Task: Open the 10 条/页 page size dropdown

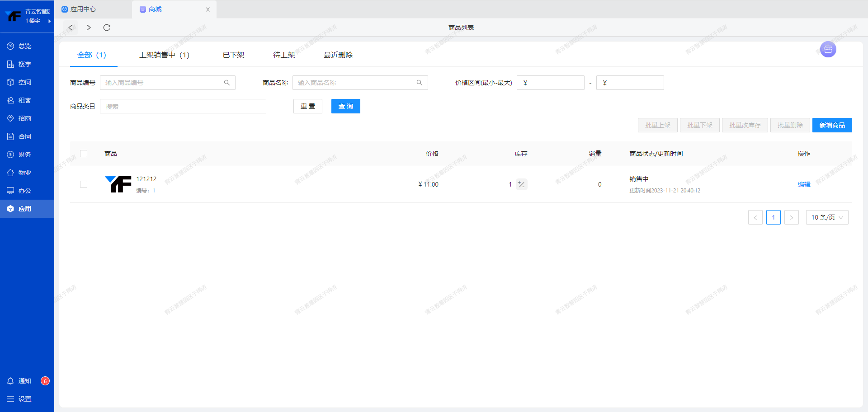Action: [827, 217]
